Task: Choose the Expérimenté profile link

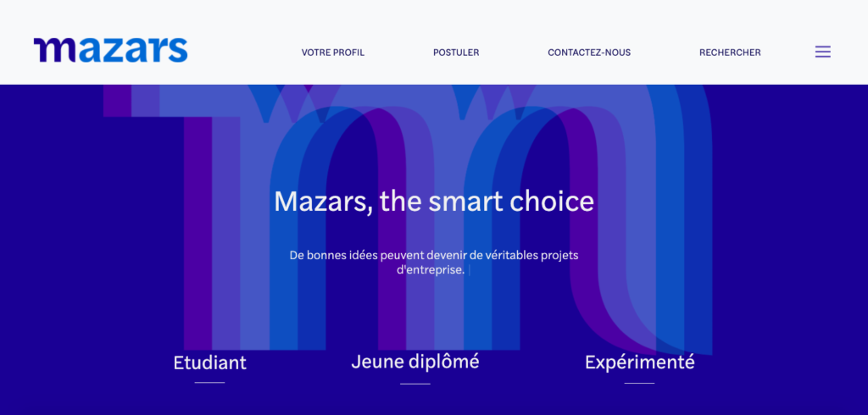Action: point(639,363)
